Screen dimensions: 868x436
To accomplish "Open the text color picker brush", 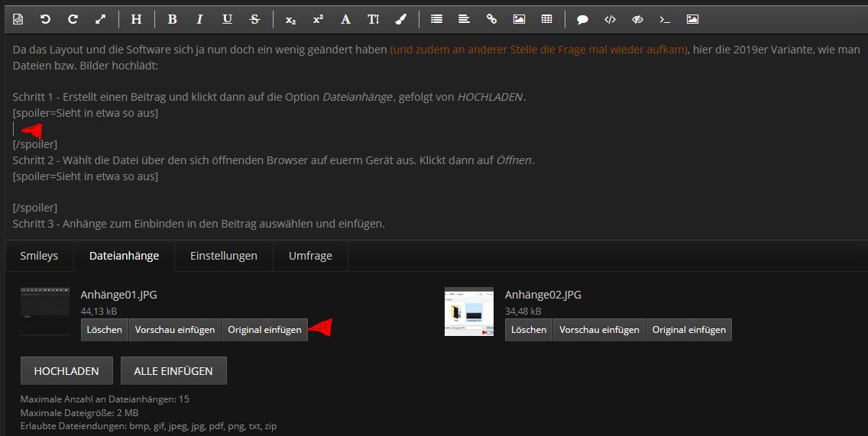I will pyautogui.click(x=400, y=19).
